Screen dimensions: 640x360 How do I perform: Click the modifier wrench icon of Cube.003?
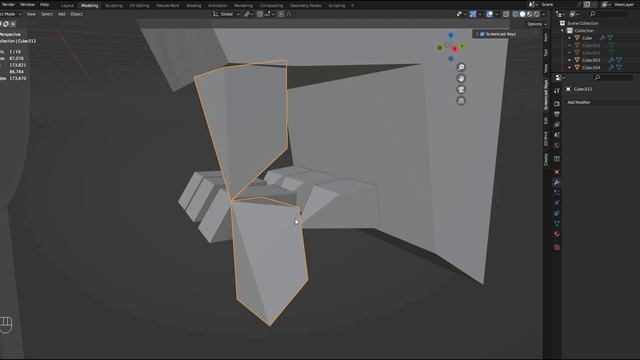pyautogui.click(x=611, y=60)
